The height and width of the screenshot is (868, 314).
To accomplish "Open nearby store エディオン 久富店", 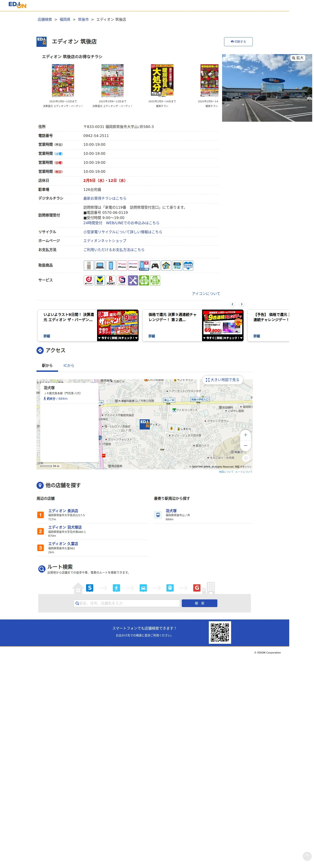I will 63,544.
